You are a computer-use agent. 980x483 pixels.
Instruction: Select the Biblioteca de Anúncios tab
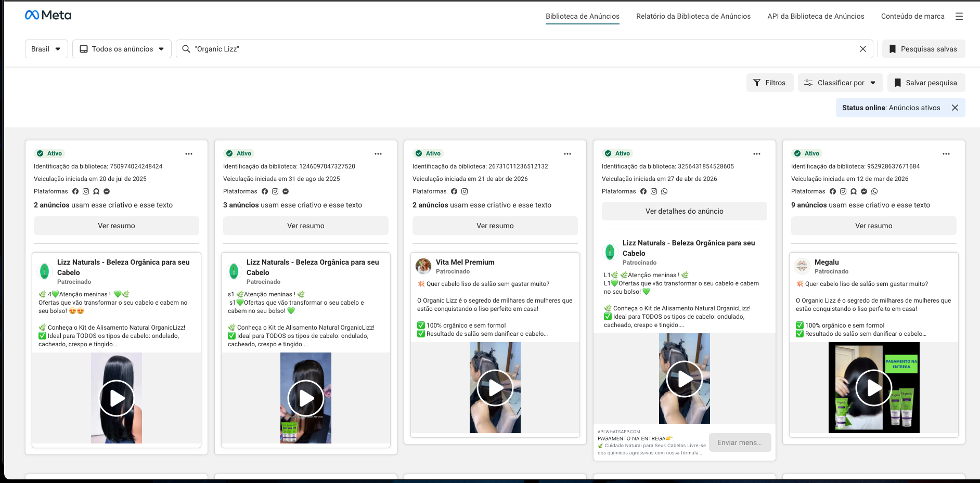[583, 16]
